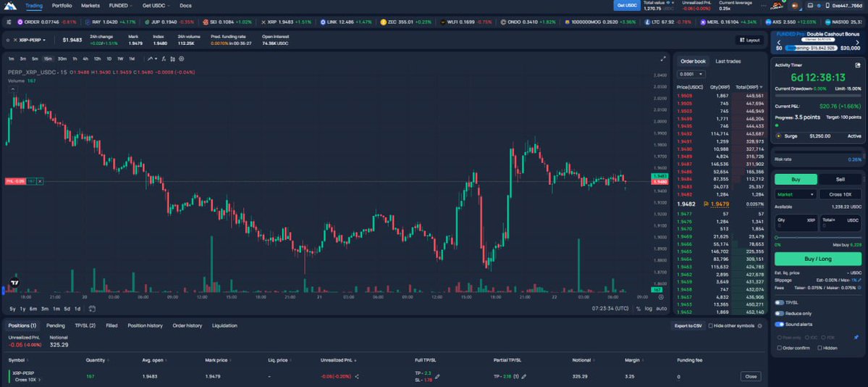The image size is (868, 387).
Task: Open the TP/SL (2) tab
Action: [x=85, y=326]
